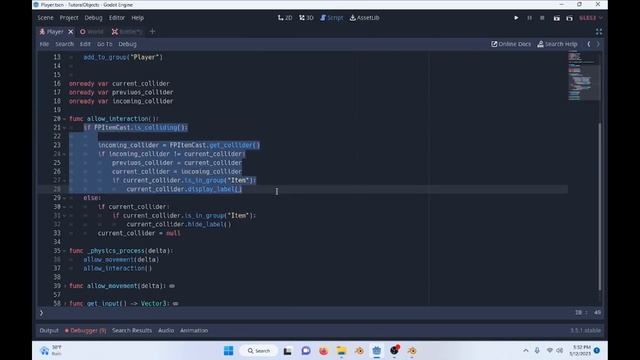This screenshot has height=360, width=640.
Task: Show hidden system tray icons
Action: [526, 351]
